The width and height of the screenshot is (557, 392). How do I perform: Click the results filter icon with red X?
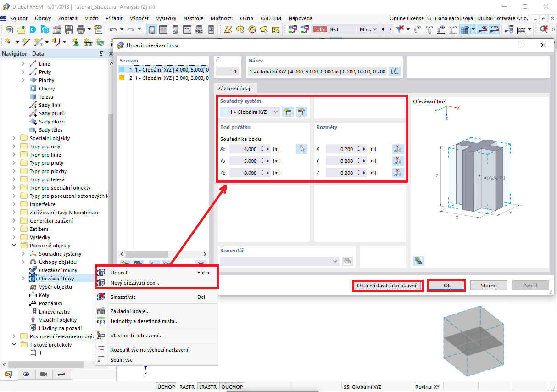(x=400, y=29)
